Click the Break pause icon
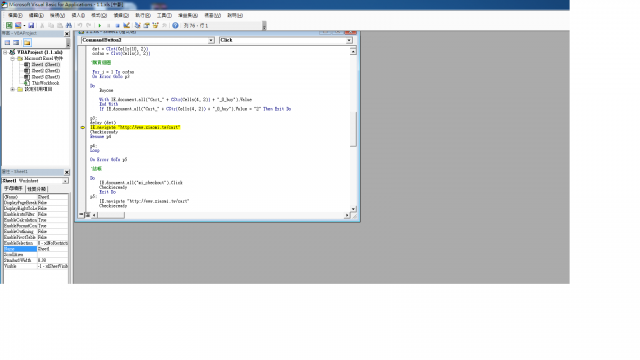 click(109, 25)
